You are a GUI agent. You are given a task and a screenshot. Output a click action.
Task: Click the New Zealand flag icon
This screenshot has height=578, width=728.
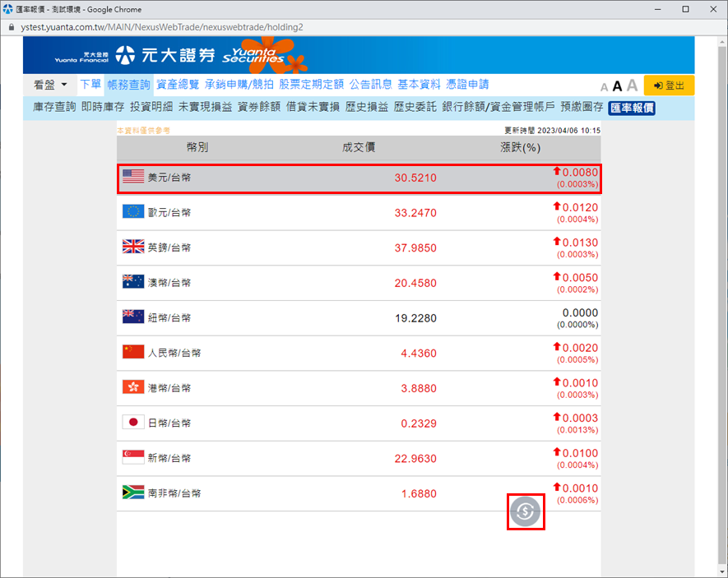(x=133, y=317)
